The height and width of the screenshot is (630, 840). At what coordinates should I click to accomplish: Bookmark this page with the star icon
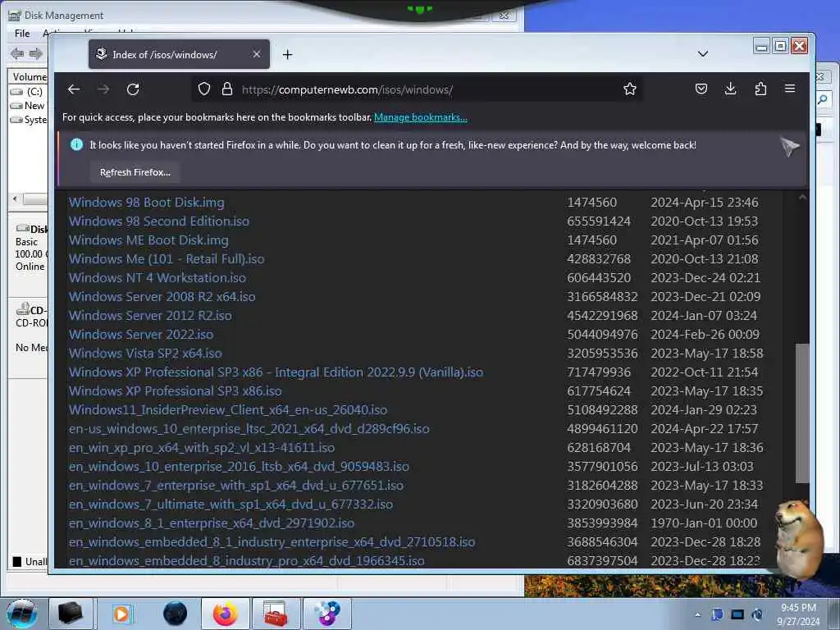[x=630, y=89]
